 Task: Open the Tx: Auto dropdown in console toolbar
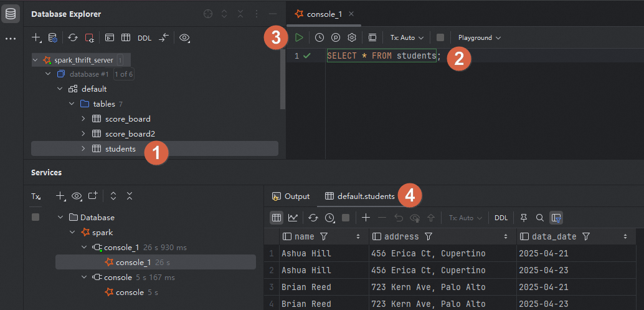click(x=407, y=37)
